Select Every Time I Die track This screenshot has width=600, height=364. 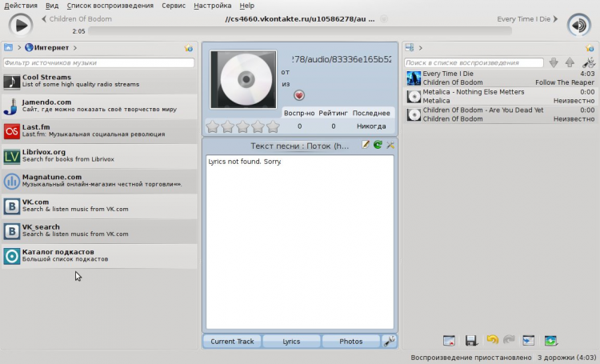[x=500, y=78]
